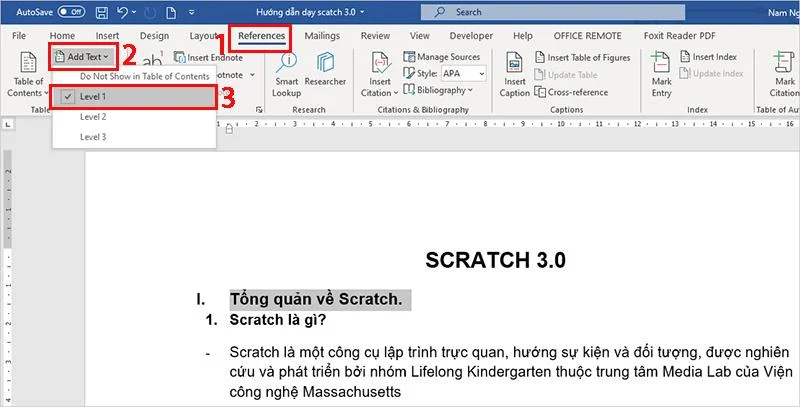Open the Mailings tab

pos(322,36)
